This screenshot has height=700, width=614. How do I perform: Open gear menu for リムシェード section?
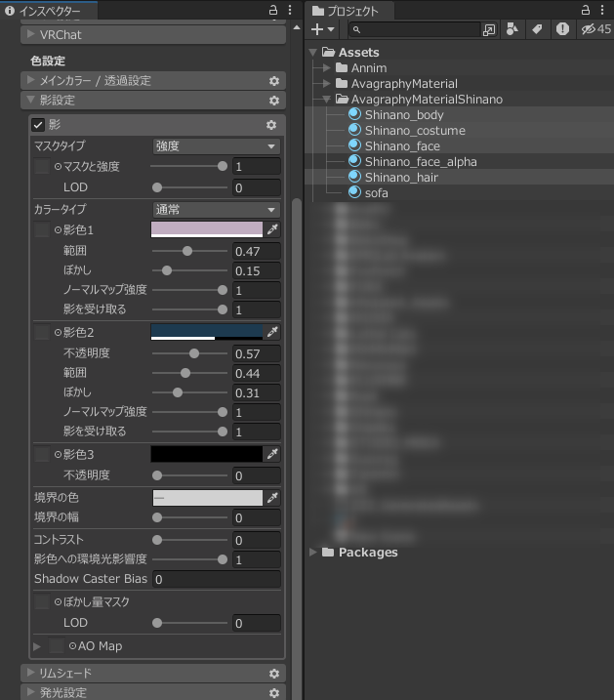pos(274,674)
